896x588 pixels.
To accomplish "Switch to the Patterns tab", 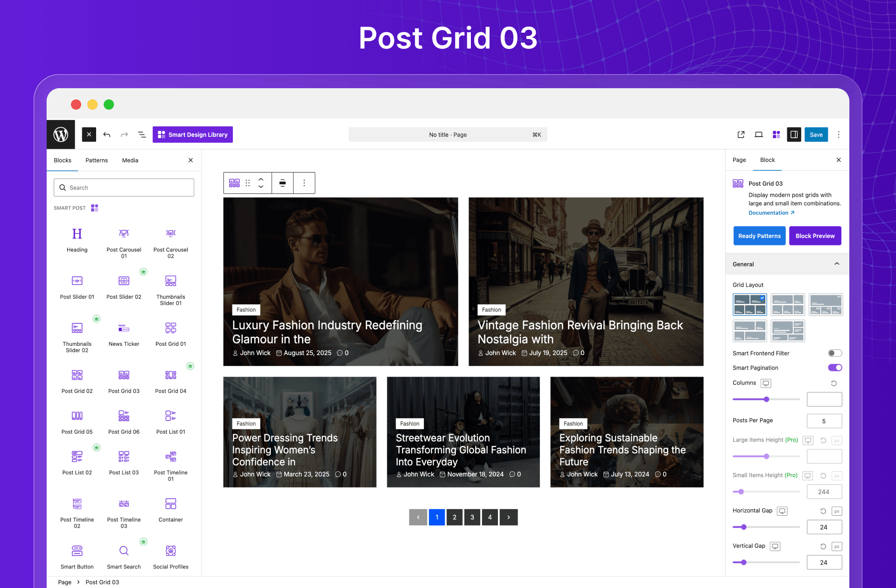I will [x=97, y=160].
